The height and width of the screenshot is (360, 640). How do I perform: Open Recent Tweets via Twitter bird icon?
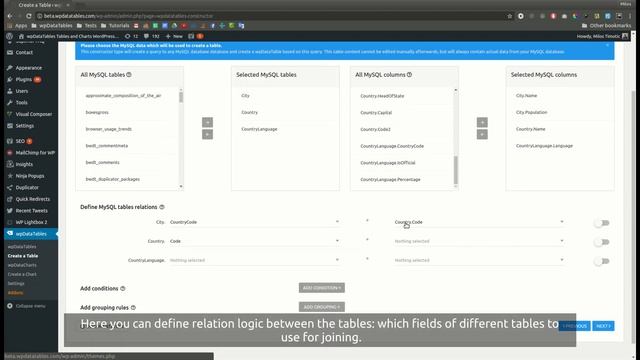[x=10, y=211]
